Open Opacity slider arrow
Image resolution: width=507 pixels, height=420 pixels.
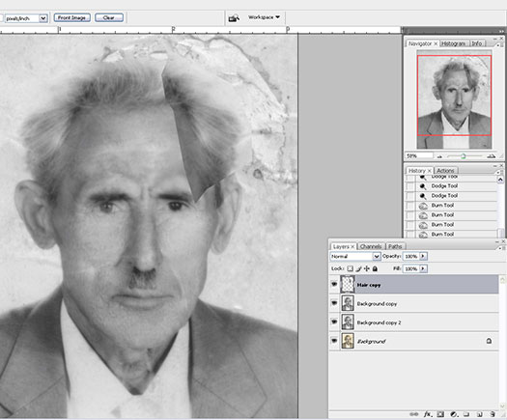pos(423,256)
